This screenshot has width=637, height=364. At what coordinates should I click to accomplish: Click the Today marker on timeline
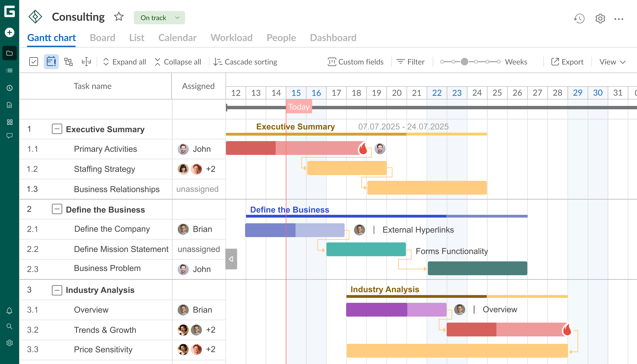pyautogui.click(x=299, y=107)
